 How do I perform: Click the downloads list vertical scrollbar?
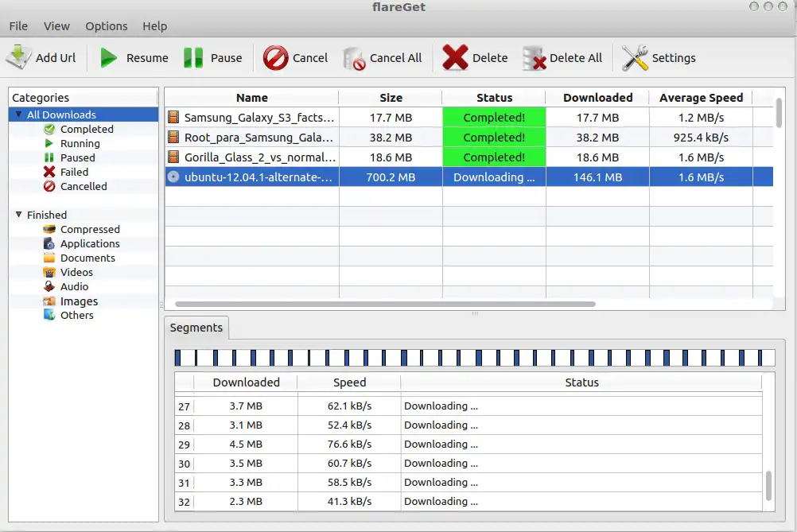pos(779,113)
